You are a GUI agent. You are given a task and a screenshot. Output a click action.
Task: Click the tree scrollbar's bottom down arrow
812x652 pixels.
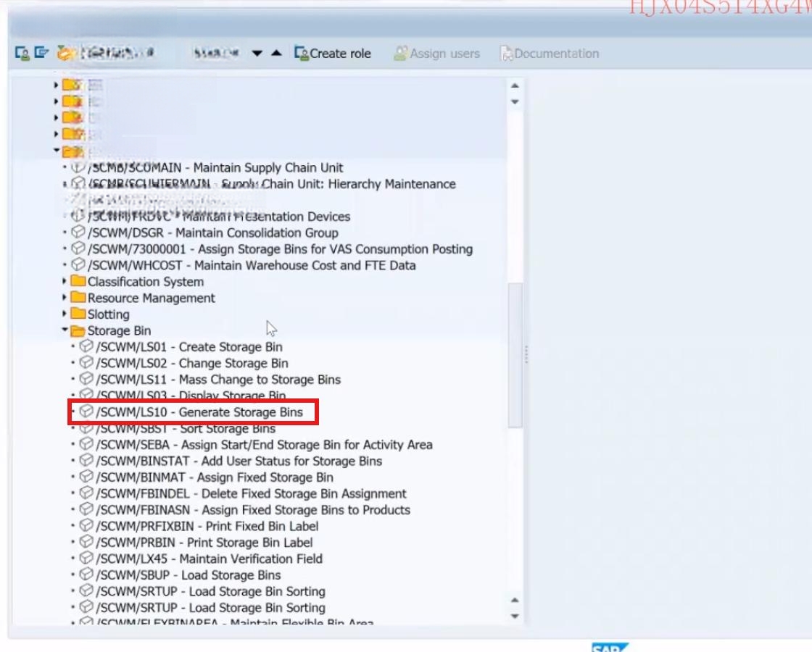[515, 617]
